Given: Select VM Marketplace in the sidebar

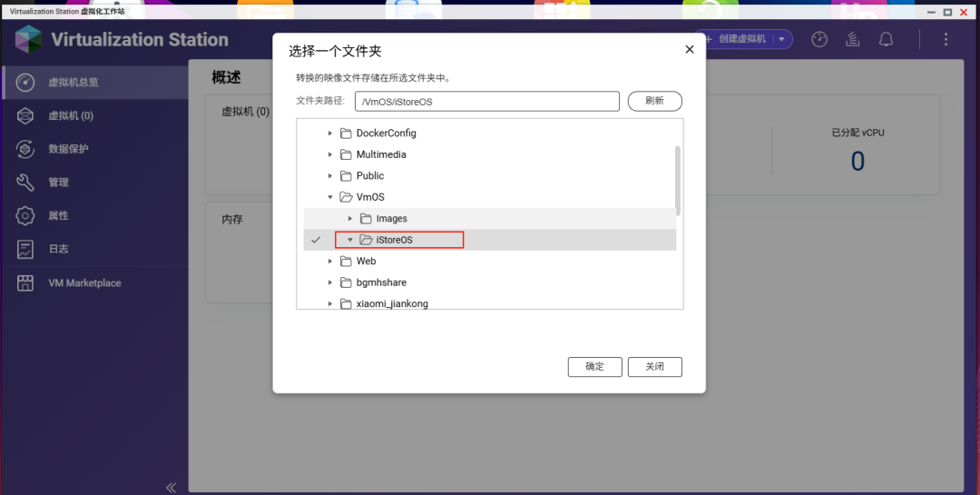Looking at the screenshot, I should (x=93, y=282).
